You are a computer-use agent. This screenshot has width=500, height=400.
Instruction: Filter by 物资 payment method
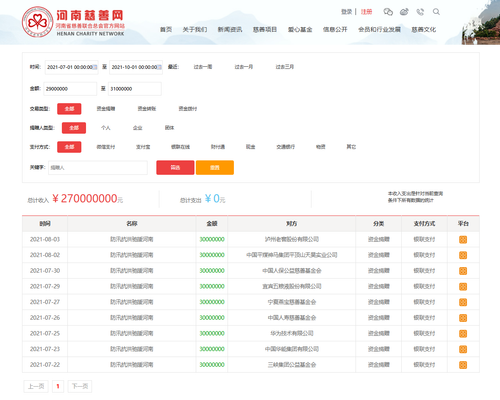(x=321, y=147)
